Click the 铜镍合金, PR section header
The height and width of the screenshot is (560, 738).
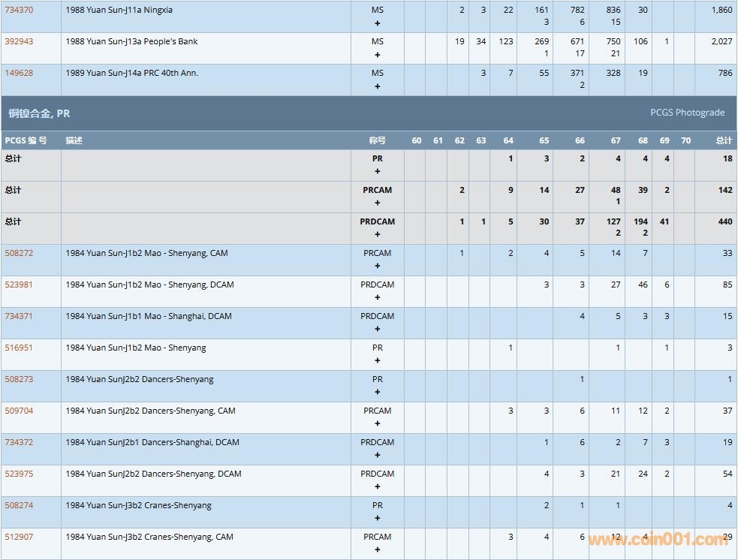click(39, 113)
